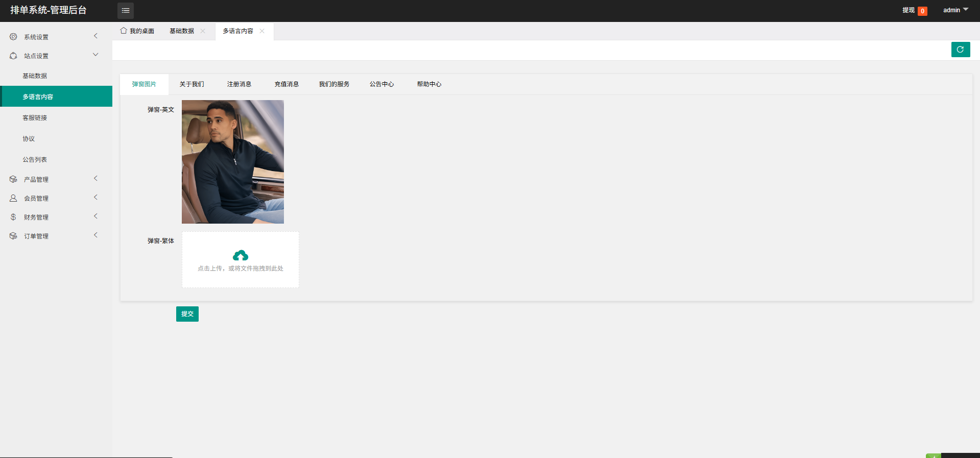Open the 注册消息 content tab
This screenshot has height=458, width=980.
[x=239, y=84]
